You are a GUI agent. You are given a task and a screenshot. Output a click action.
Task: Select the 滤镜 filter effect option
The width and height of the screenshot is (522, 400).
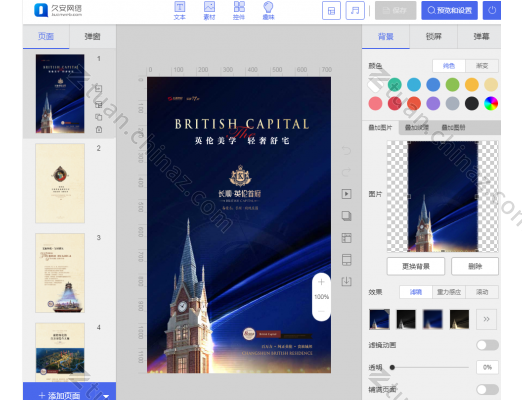(x=416, y=292)
